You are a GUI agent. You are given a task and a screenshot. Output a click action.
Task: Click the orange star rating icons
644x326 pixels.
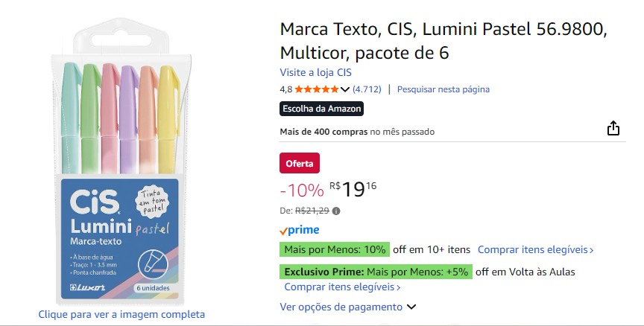point(316,89)
